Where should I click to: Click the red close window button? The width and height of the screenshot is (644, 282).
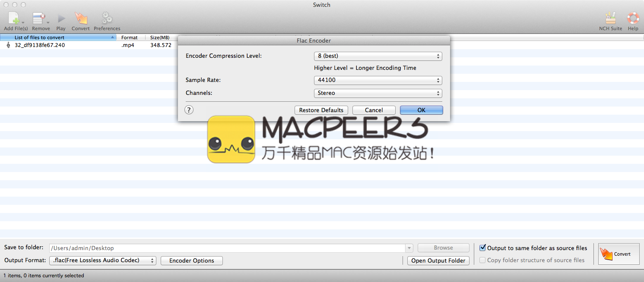pos(6,5)
